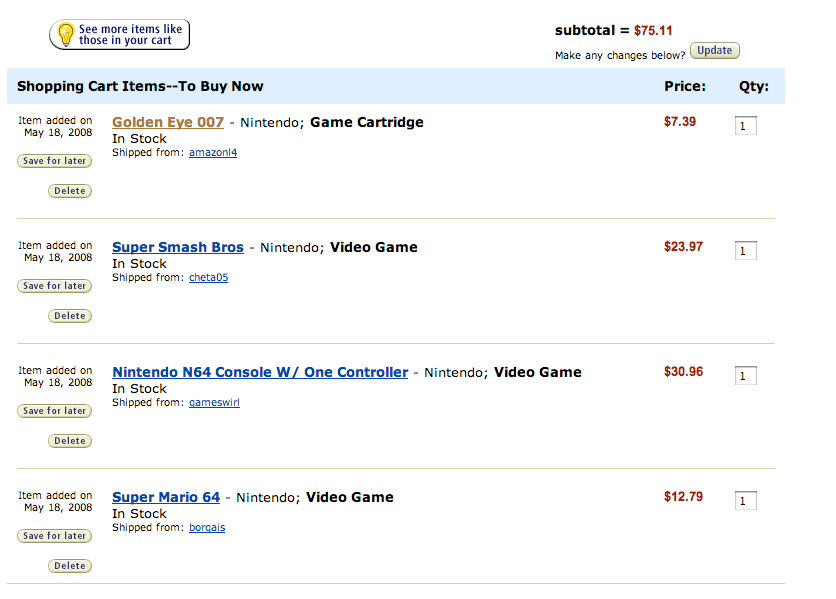Click the Update button near subtotal
The width and height of the screenshot is (836, 599).
click(x=714, y=51)
